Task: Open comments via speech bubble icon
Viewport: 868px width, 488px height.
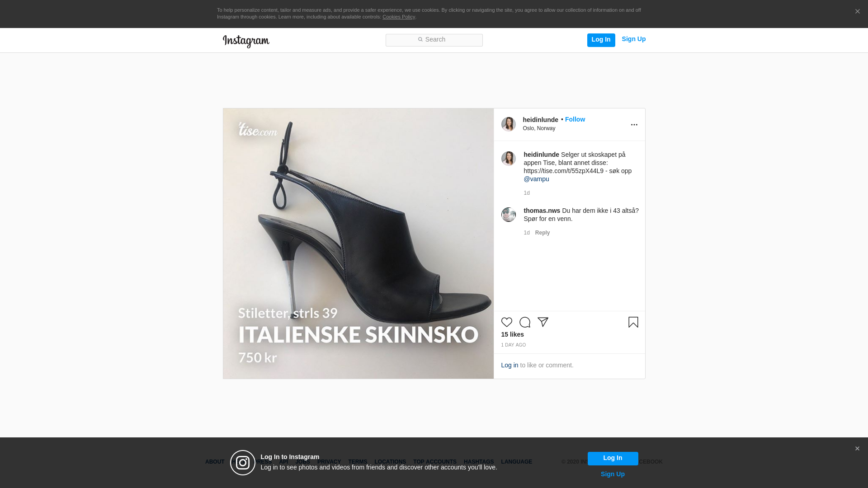Action: (525, 322)
